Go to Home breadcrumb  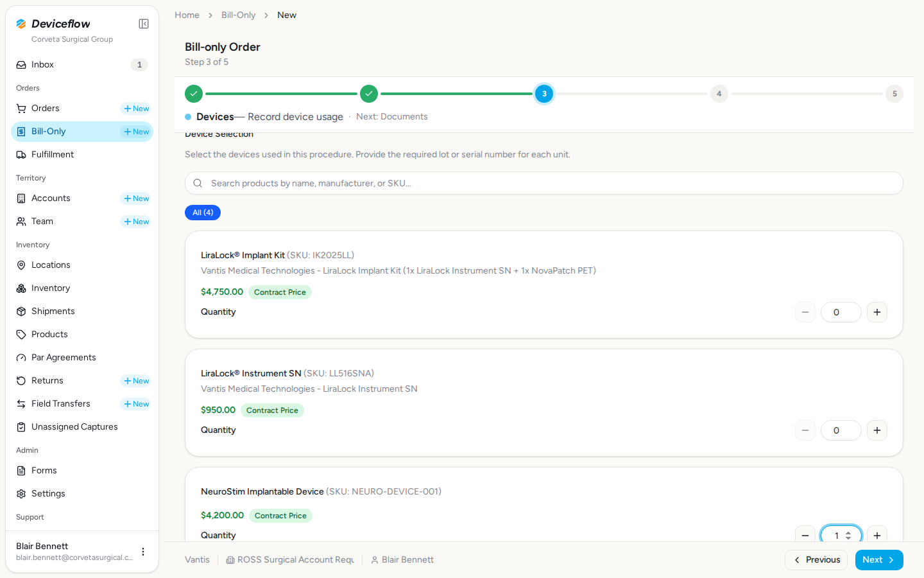click(x=187, y=15)
